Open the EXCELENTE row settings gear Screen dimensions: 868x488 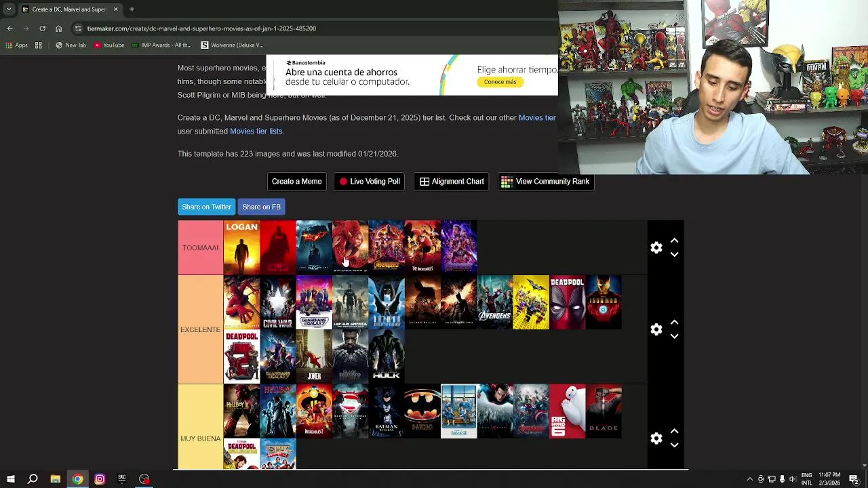click(656, 329)
